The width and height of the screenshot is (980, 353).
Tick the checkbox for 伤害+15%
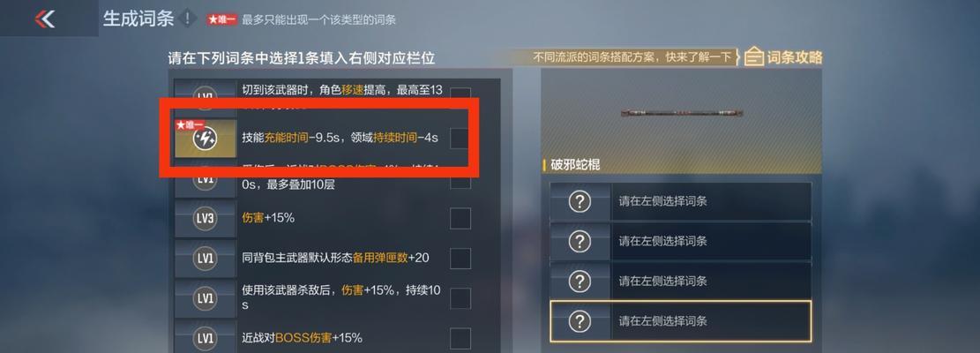click(x=460, y=218)
